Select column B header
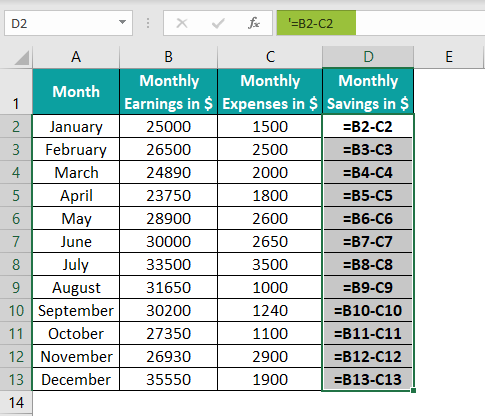 (168, 57)
